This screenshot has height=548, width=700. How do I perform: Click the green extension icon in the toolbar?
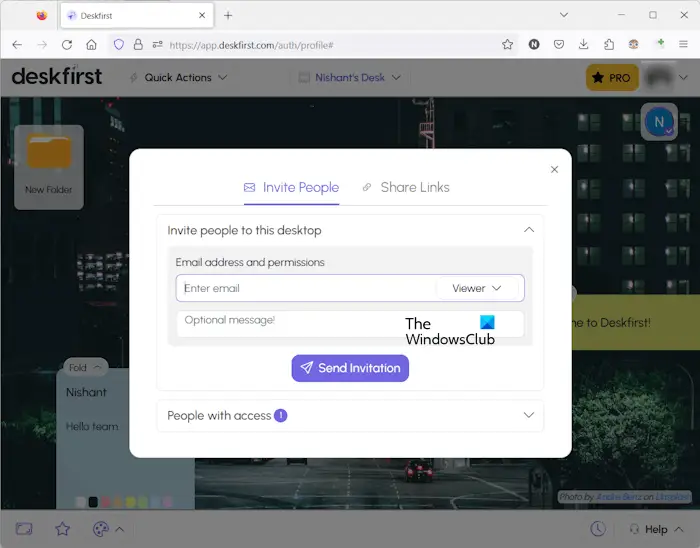click(661, 43)
